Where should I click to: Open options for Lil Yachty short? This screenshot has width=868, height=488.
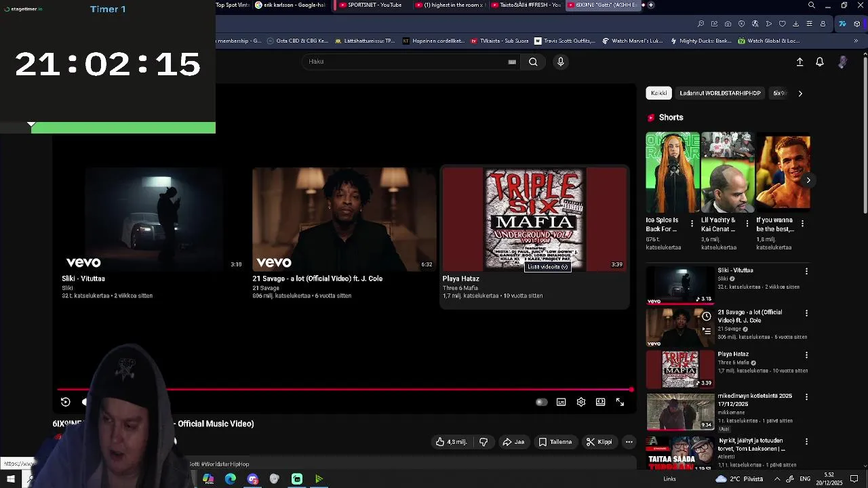(x=747, y=223)
